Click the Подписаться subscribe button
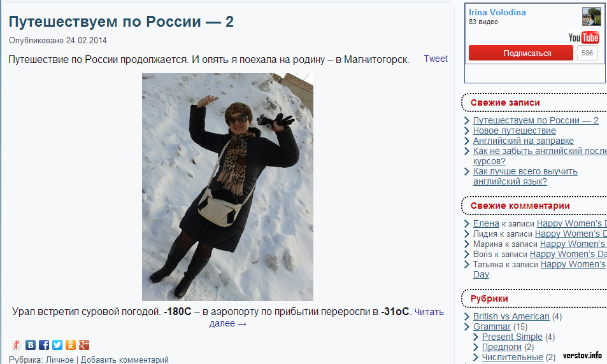 520,53
